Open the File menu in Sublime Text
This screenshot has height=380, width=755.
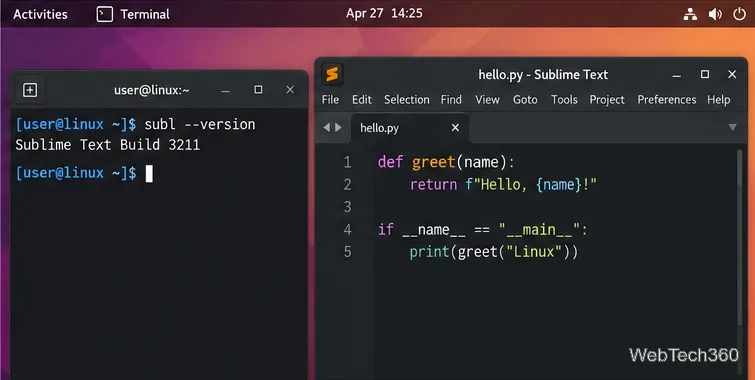click(x=330, y=100)
